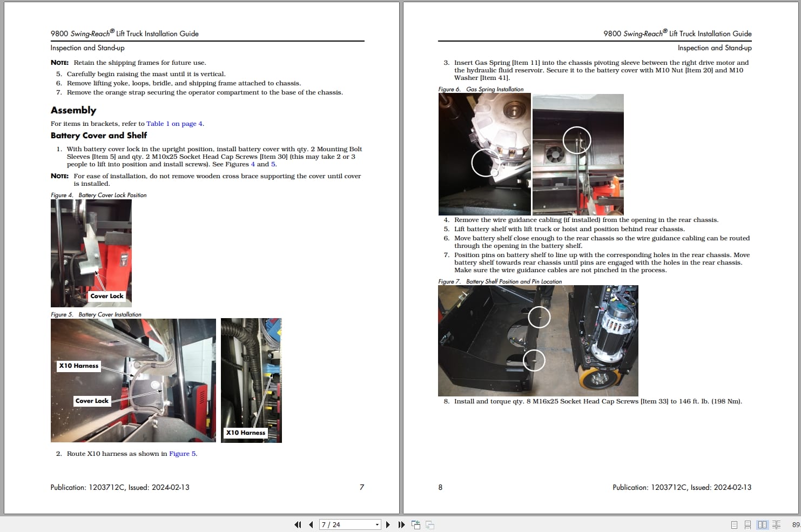This screenshot has width=801, height=532.
Task: Click the zoom percentage value in status bar
Action: click(796, 524)
